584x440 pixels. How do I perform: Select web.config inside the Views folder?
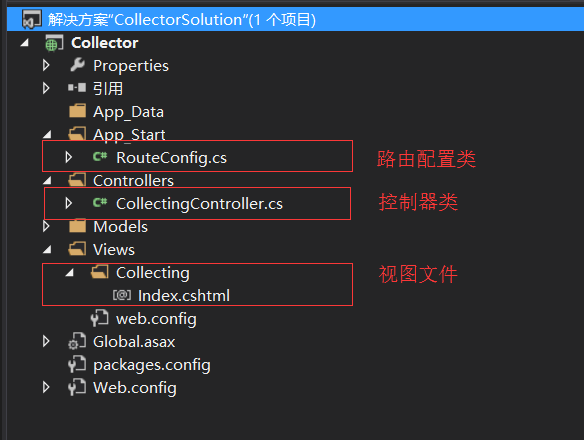156,319
